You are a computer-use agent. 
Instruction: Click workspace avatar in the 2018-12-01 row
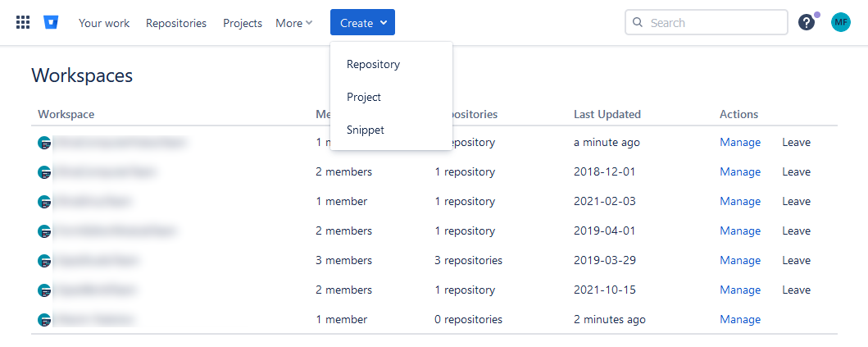pyautogui.click(x=44, y=171)
